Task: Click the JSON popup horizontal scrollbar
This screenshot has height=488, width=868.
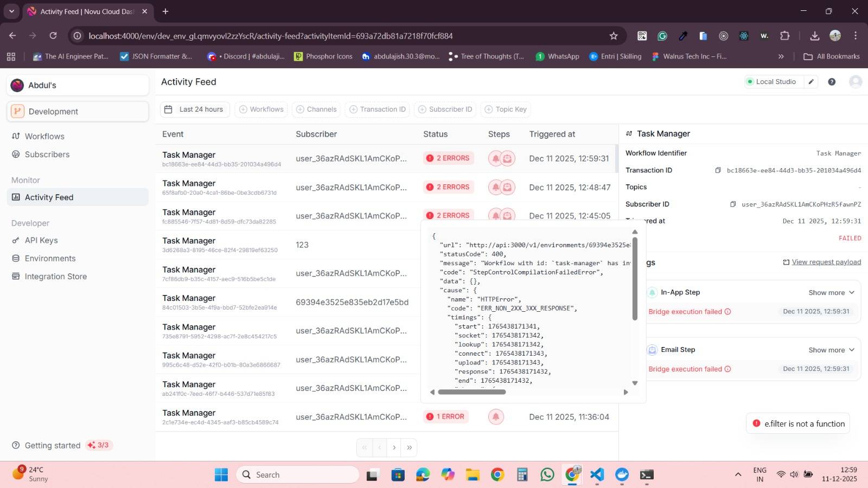Action: click(x=472, y=392)
